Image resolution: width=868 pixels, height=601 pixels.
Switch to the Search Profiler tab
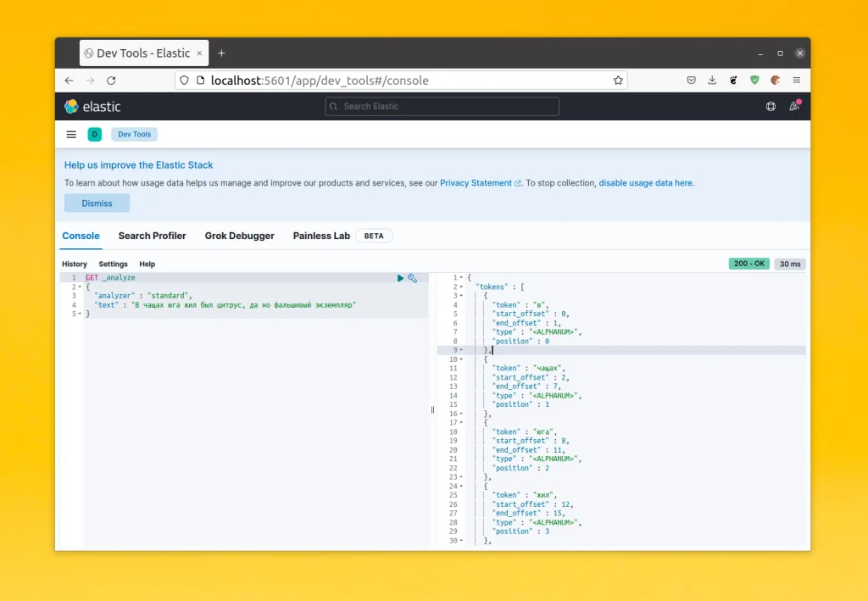pos(152,236)
